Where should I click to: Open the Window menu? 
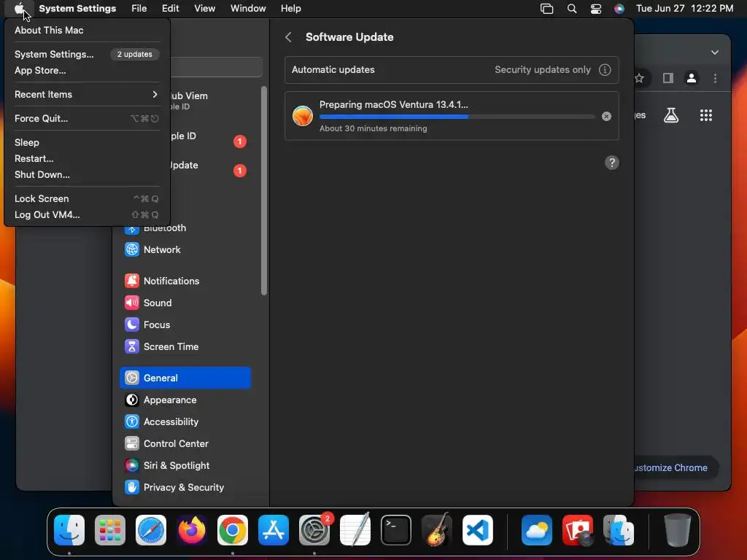pyautogui.click(x=248, y=9)
